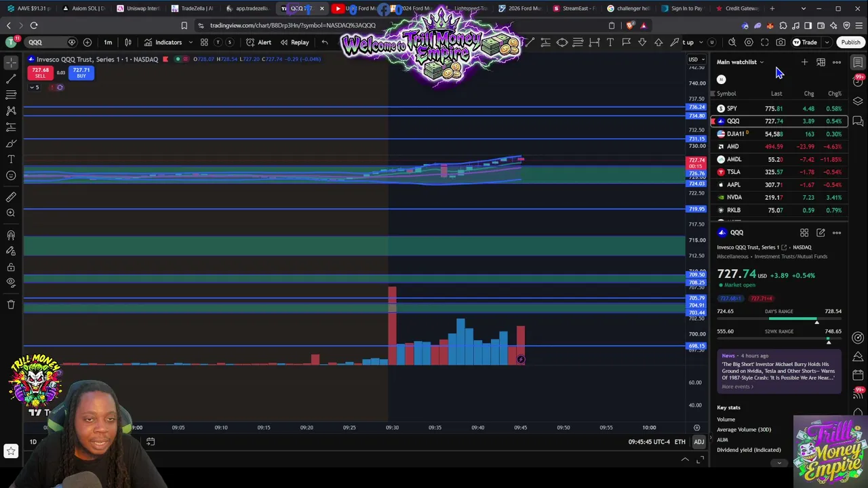Viewport: 868px width, 488px height.
Task: Undo the last chart action
Action: click(325, 42)
